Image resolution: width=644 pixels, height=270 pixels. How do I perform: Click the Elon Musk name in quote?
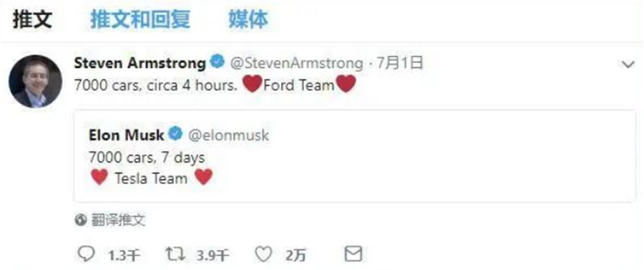tap(126, 135)
